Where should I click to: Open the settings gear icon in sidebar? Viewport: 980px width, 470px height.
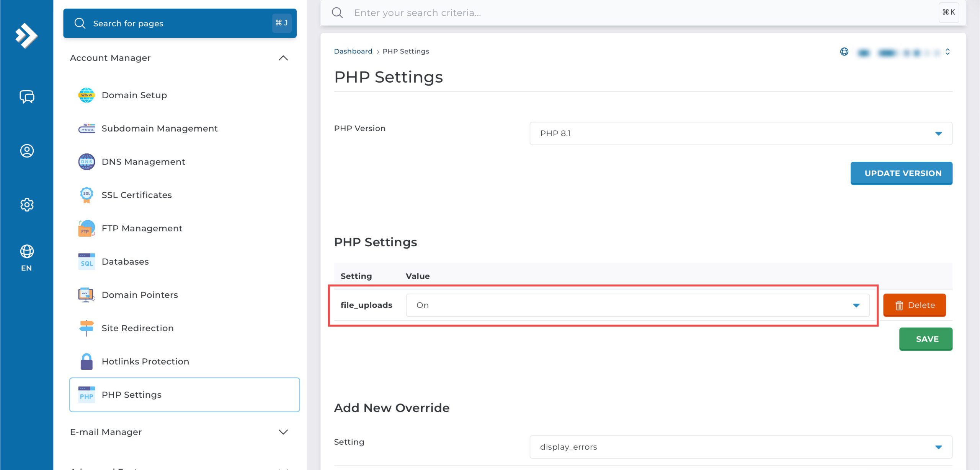(27, 205)
